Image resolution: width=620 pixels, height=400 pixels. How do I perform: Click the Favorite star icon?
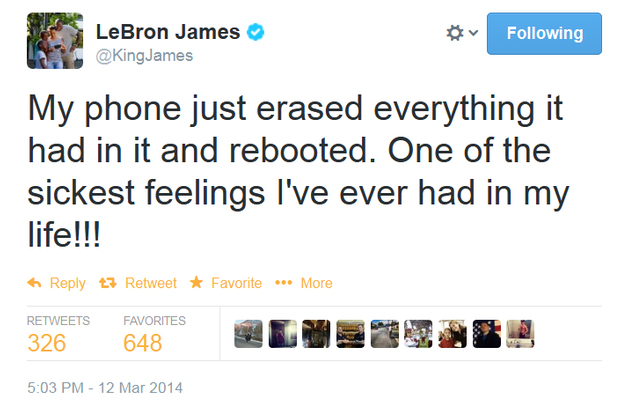pyautogui.click(x=196, y=283)
